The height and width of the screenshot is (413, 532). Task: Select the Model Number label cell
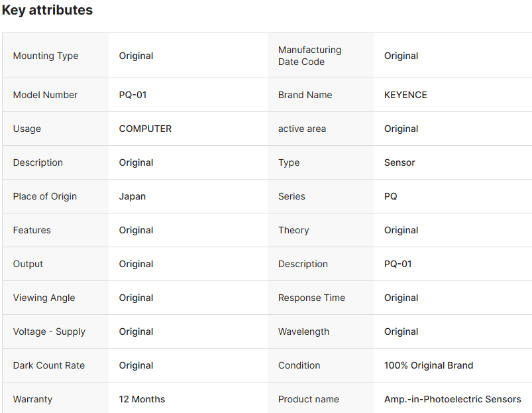pos(45,95)
